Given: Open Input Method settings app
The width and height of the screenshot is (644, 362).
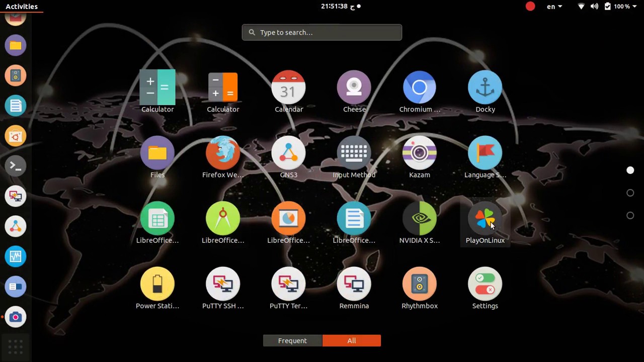Looking at the screenshot, I should point(354,157).
